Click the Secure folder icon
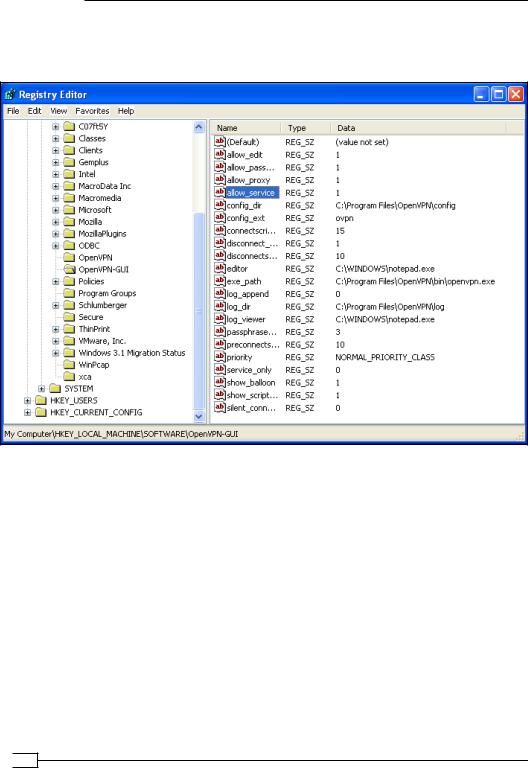The image size is (528, 768). point(70,317)
